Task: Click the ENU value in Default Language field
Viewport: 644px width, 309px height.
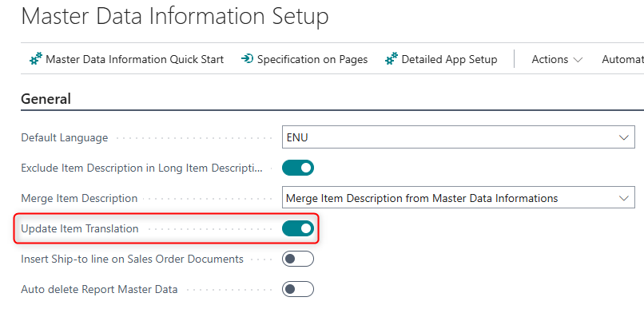Action: pyautogui.click(x=297, y=137)
